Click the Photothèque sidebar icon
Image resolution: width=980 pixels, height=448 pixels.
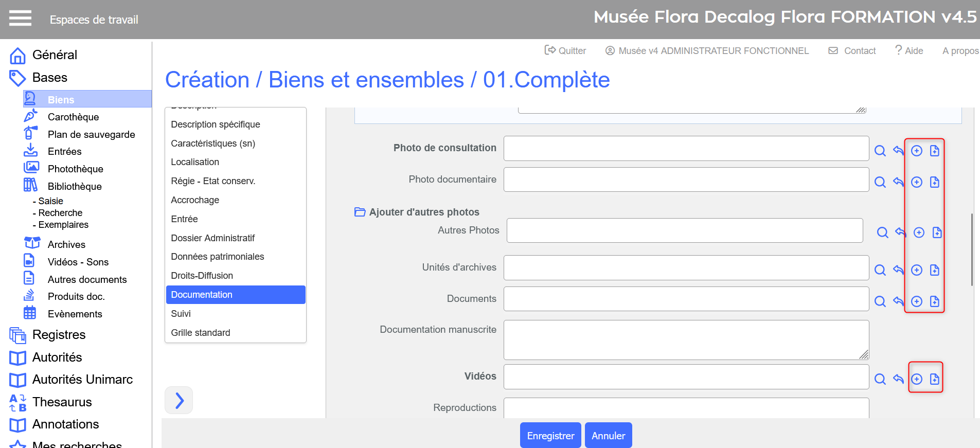point(31,168)
